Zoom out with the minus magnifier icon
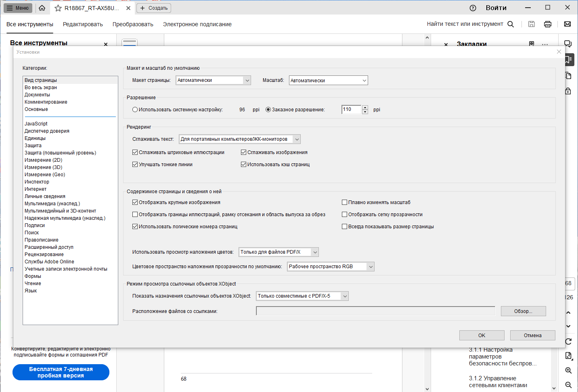Viewport: 578px width, 392px height. point(568,385)
